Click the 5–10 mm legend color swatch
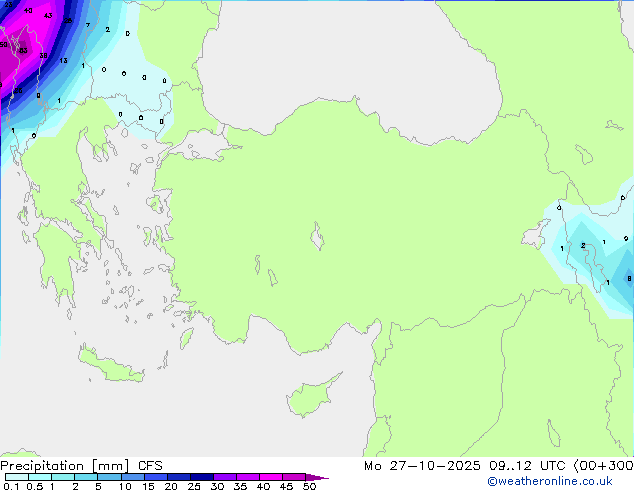634x490 pixels. [109, 477]
